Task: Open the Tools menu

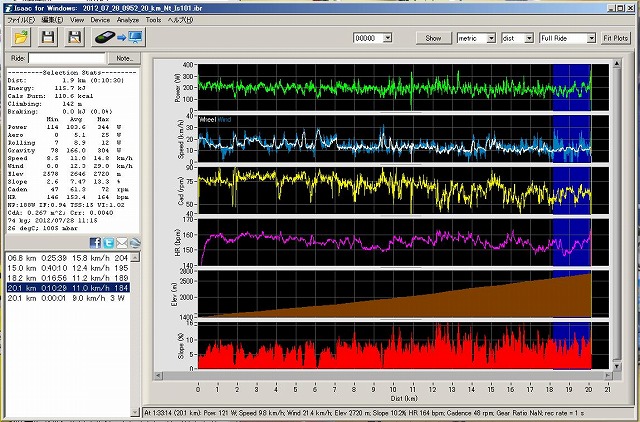Action: pos(153,19)
